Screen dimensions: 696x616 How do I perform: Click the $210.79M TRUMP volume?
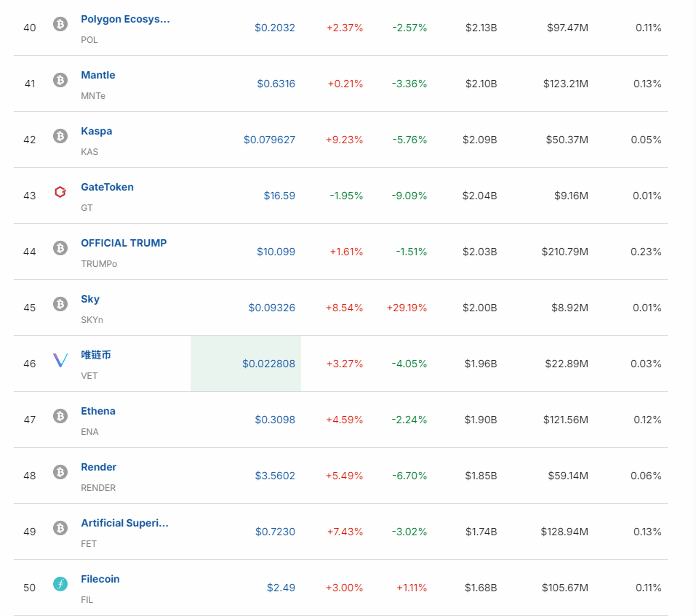point(564,251)
